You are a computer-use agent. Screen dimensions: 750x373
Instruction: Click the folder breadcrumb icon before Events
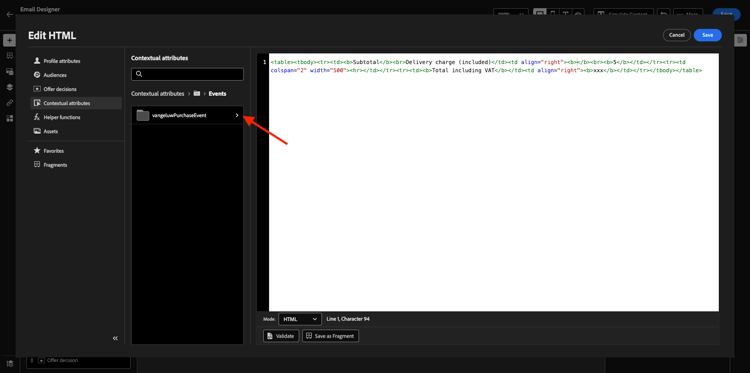(197, 94)
